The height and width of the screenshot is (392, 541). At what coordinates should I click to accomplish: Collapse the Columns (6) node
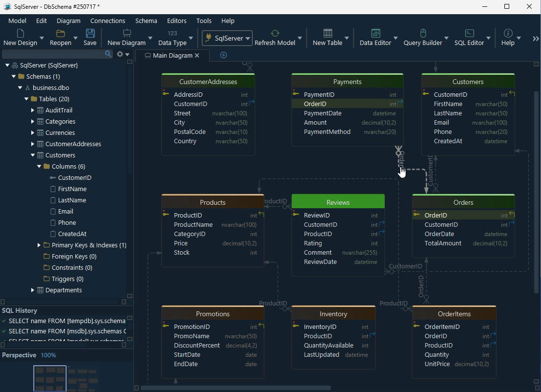click(x=39, y=166)
